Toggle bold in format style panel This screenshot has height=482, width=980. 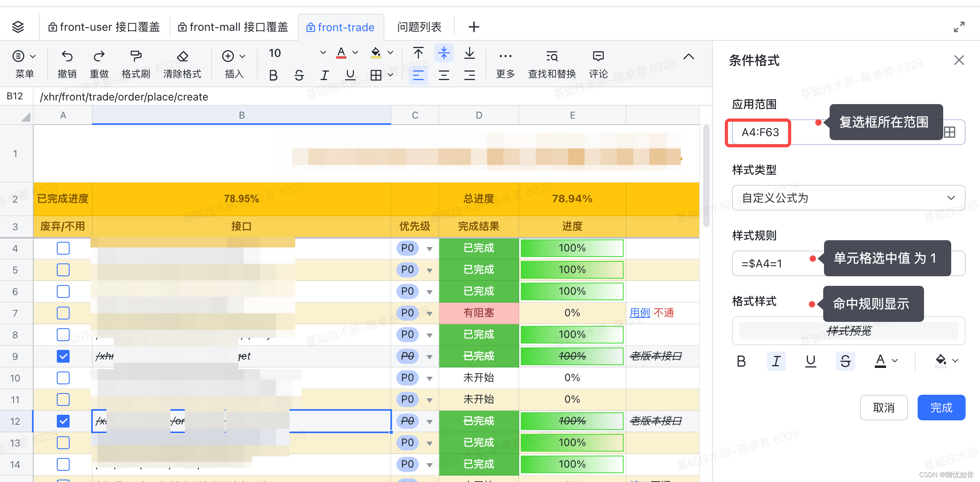click(x=741, y=361)
